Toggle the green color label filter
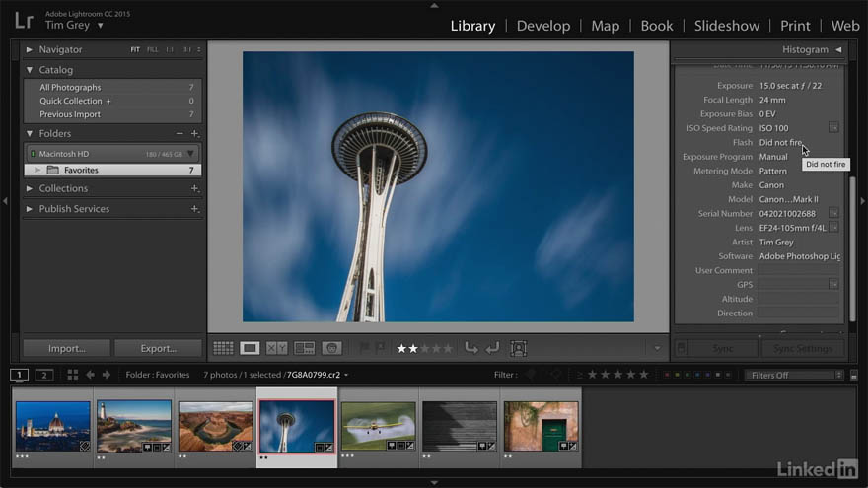868x488 pixels. point(687,375)
